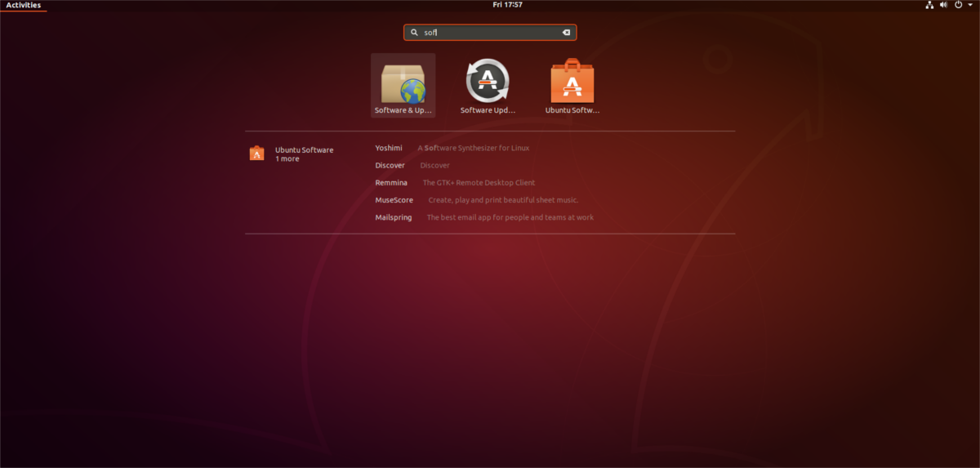Open Ubuntu Software search provider icon
This screenshot has height=468, width=980.
click(x=256, y=153)
